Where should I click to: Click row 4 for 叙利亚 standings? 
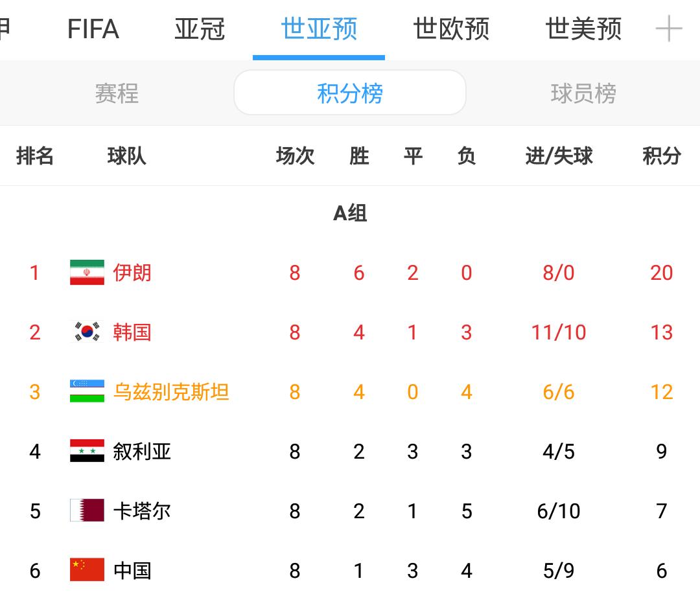[x=350, y=452]
